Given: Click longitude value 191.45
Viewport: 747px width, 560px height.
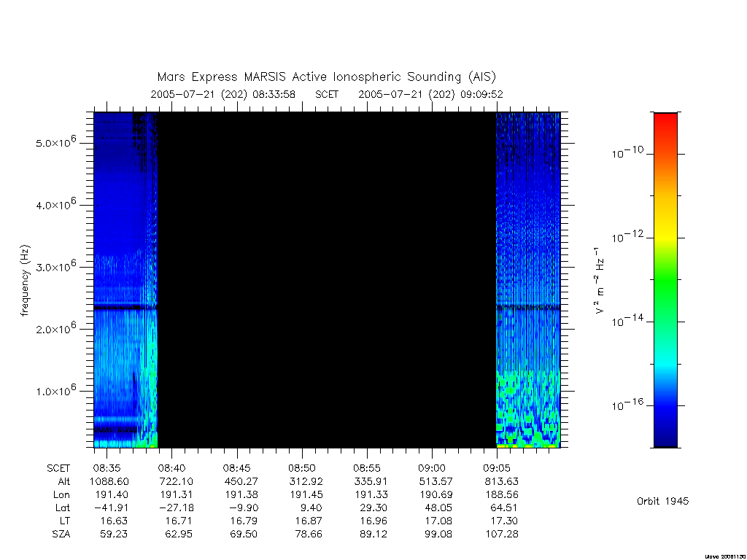Looking at the screenshot, I should [306, 495].
